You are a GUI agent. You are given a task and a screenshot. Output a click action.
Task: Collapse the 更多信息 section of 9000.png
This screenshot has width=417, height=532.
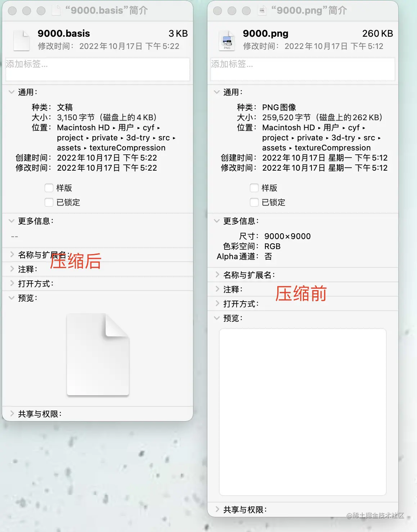pyautogui.click(x=216, y=221)
